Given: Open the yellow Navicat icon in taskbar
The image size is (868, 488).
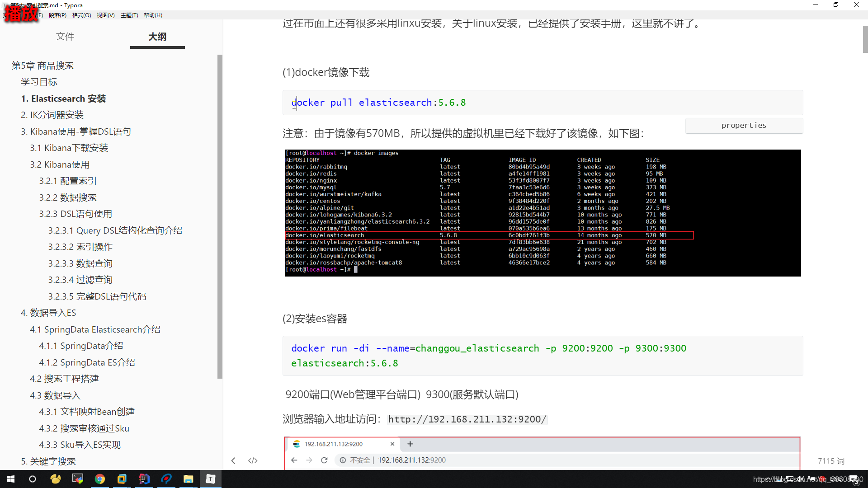Looking at the screenshot, I should (56, 479).
